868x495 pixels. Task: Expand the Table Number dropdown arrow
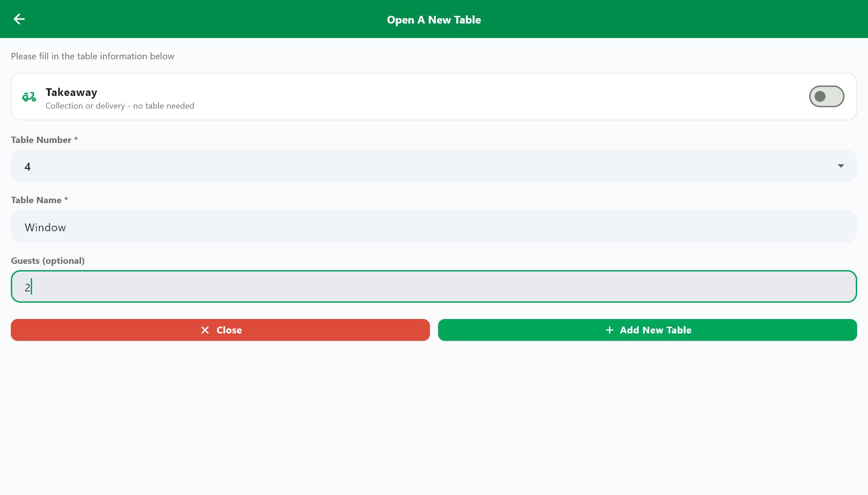point(841,166)
